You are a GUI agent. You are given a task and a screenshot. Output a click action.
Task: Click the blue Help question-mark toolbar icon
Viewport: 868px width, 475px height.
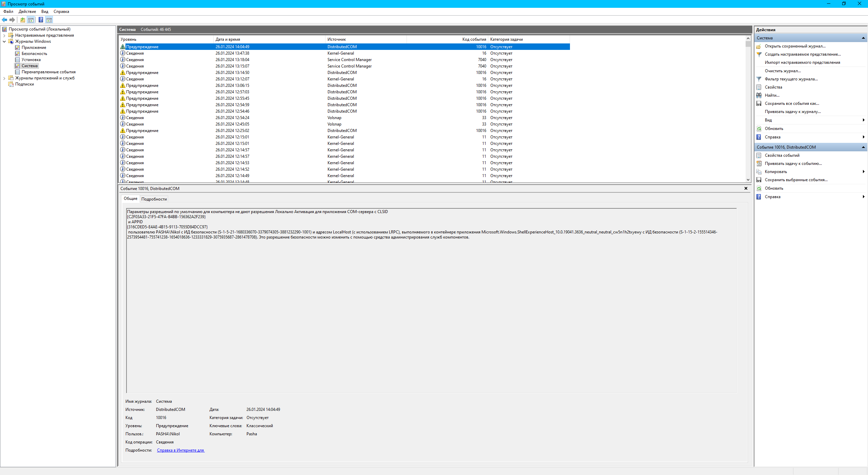coord(41,20)
